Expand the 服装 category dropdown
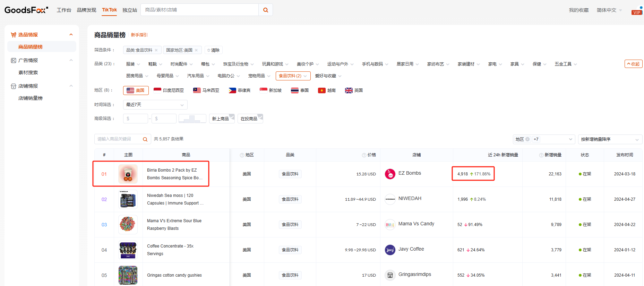 [133, 64]
